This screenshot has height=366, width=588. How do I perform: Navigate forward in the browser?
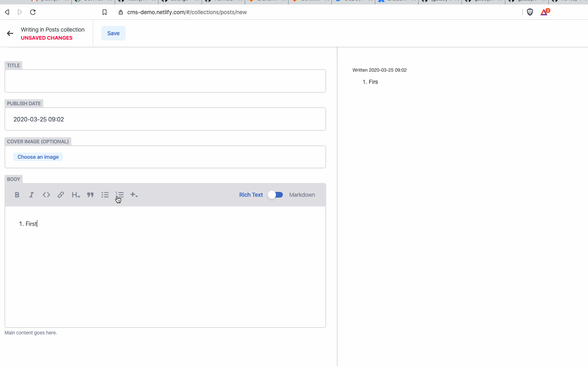(x=20, y=12)
